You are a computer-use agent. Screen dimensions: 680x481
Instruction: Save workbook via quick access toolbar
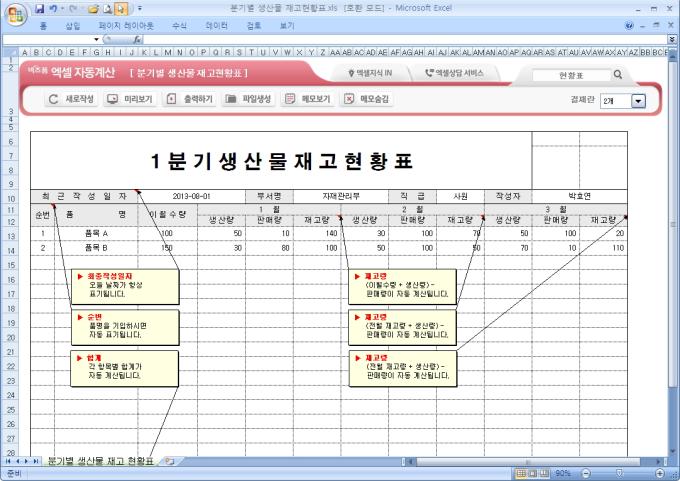coord(39,8)
